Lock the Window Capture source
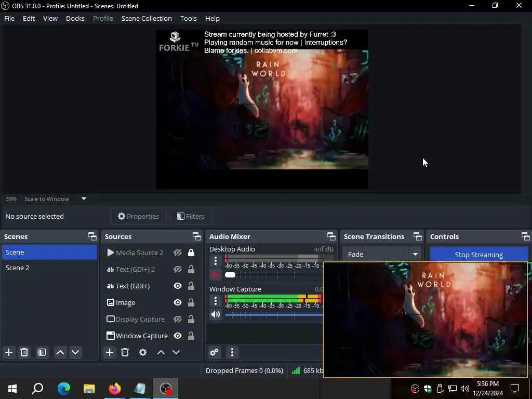 191,336
